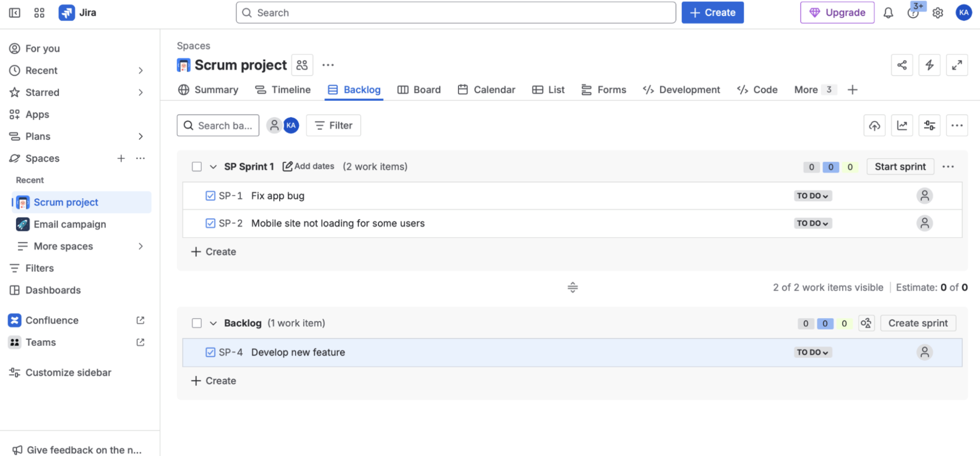Screen dimensions: 980x456
Task: Click the Create sprint button
Action: (918, 323)
